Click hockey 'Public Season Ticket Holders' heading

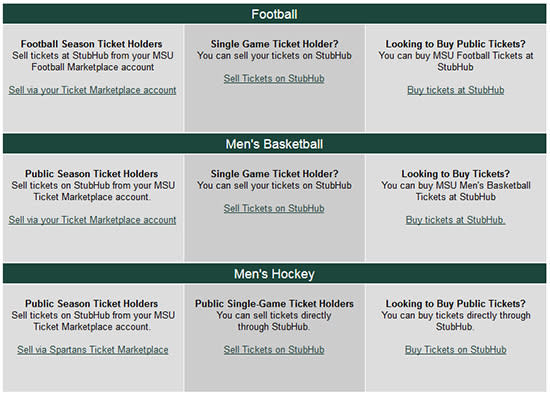[x=92, y=303]
